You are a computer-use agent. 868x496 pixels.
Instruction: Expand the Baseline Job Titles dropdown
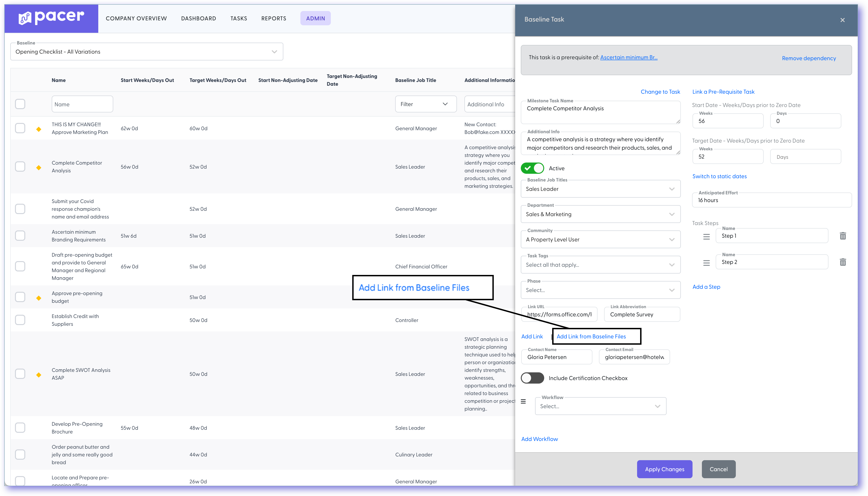(600, 189)
